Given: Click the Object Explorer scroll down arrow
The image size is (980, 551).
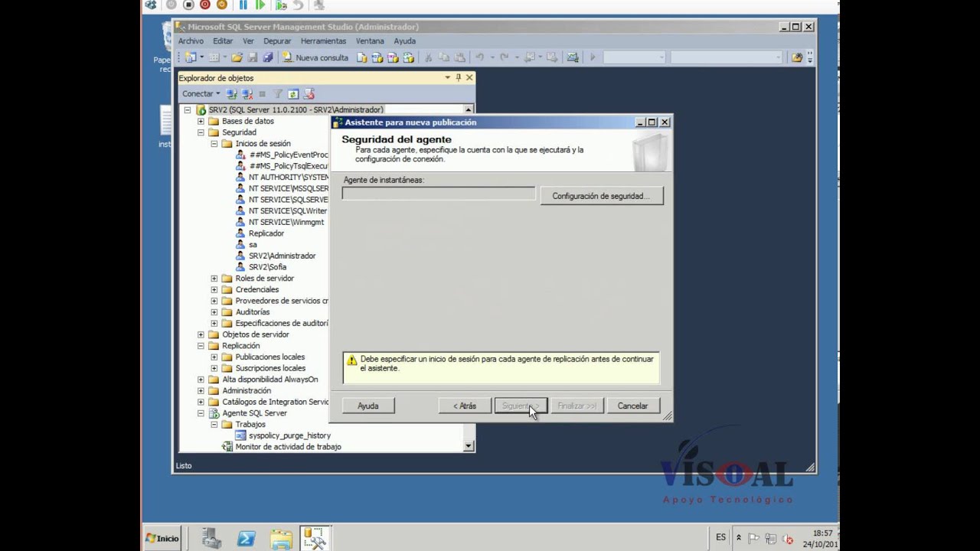Looking at the screenshot, I should pyautogui.click(x=469, y=446).
